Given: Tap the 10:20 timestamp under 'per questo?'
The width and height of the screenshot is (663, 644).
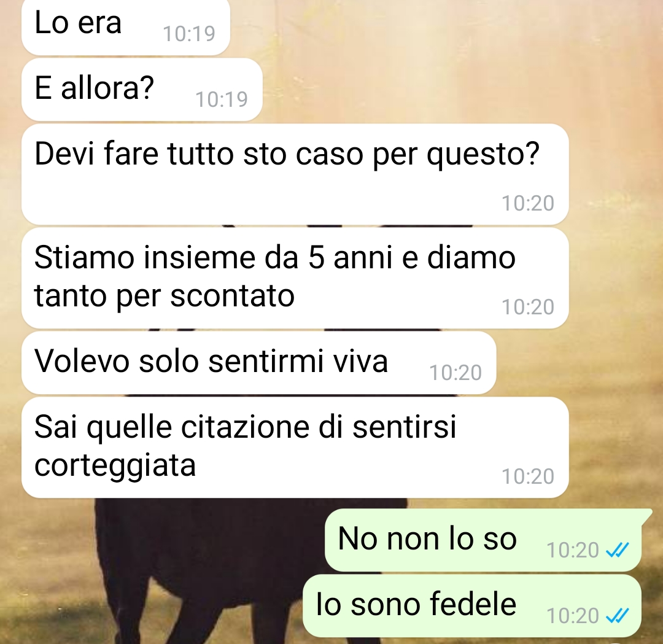Looking at the screenshot, I should [528, 203].
